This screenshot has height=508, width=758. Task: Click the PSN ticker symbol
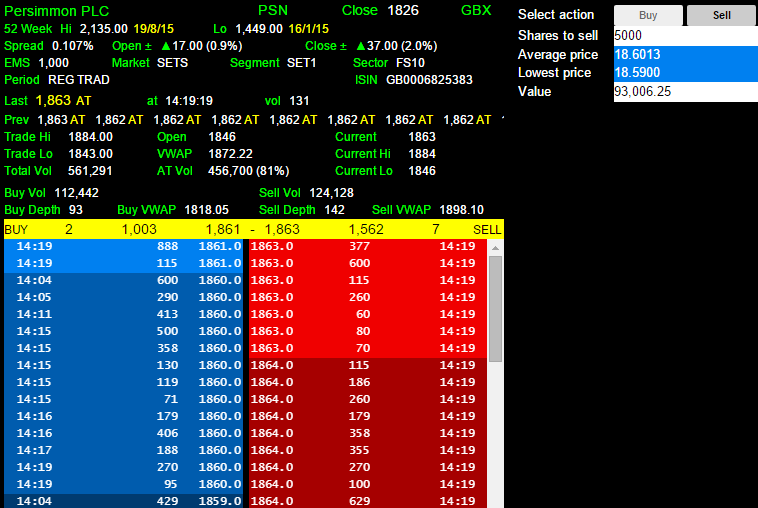[273, 11]
